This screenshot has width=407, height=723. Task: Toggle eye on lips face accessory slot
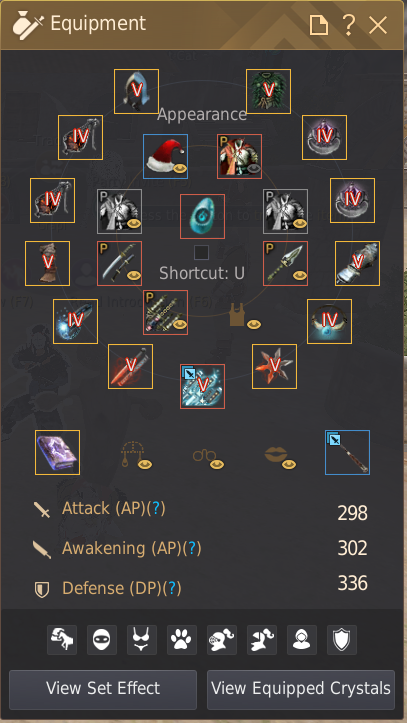(x=289, y=464)
